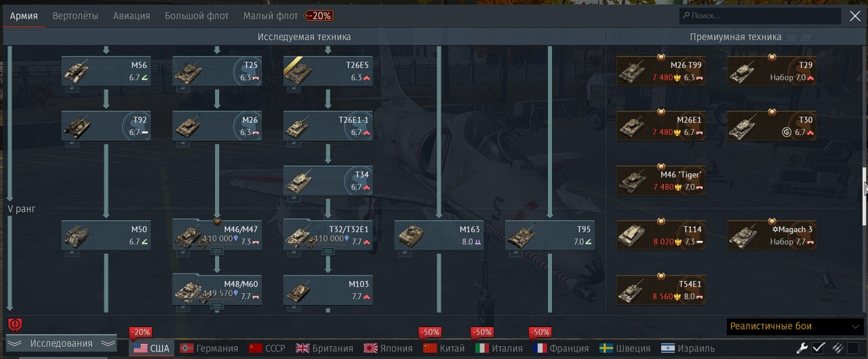This screenshot has height=359, width=868.
Task: Switch to the Авиация tab
Action: 132,16
